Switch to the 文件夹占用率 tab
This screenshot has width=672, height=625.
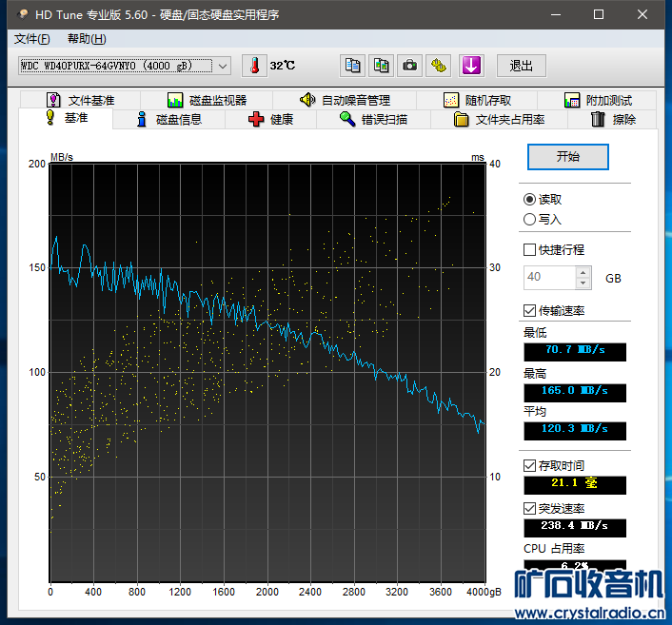(x=500, y=119)
